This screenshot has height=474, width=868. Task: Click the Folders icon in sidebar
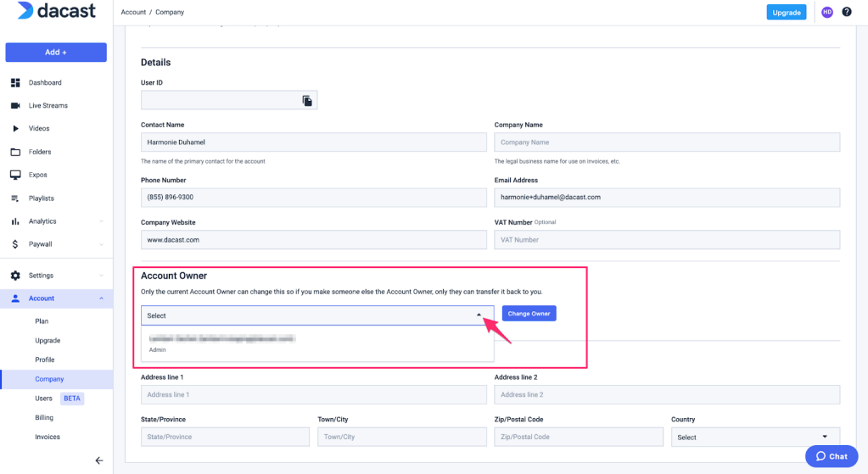click(15, 152)
